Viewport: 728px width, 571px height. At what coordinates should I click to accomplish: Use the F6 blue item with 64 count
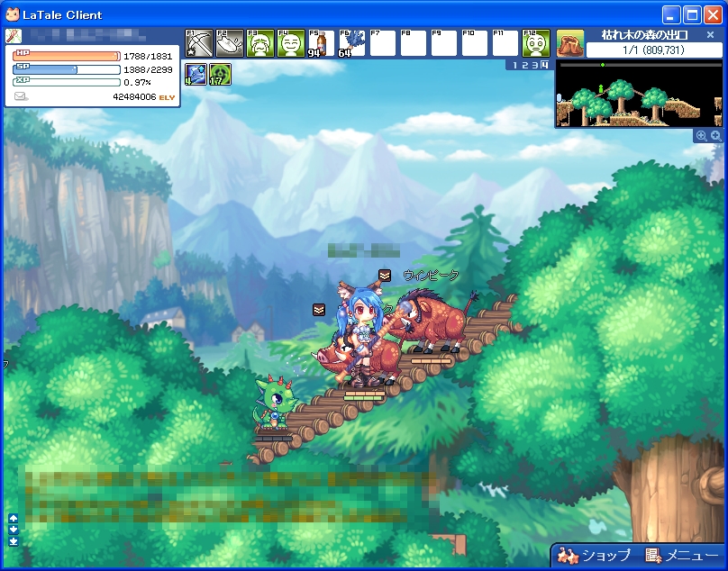pyautogui.click(x=351, y=43)
